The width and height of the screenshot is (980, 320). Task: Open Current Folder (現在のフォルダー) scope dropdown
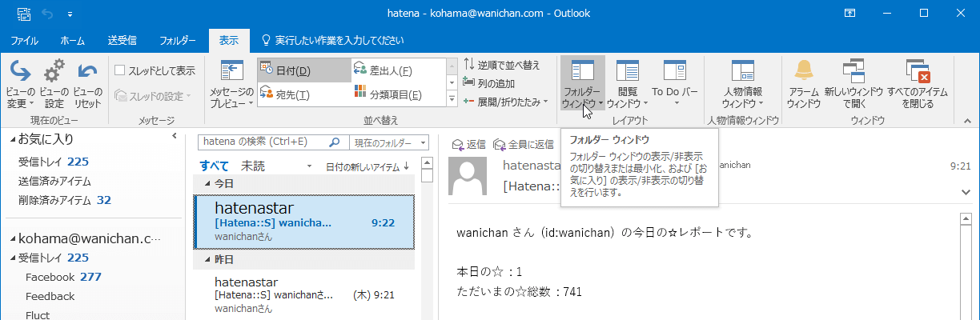click(x=389, y=142)
